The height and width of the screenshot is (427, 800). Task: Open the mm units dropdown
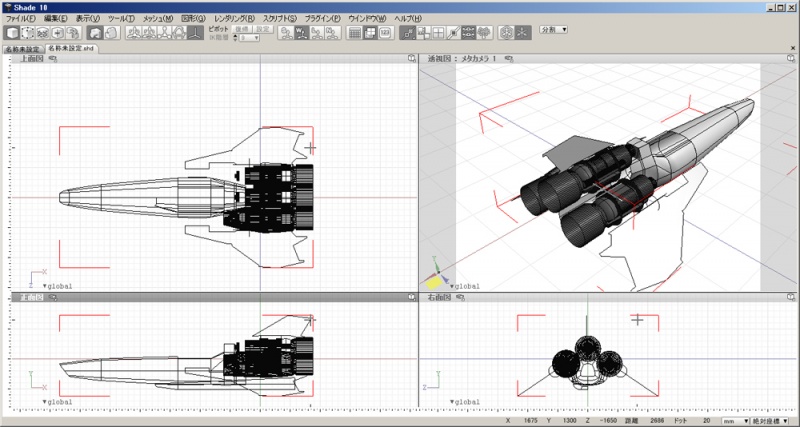click(x=735, y=421)
